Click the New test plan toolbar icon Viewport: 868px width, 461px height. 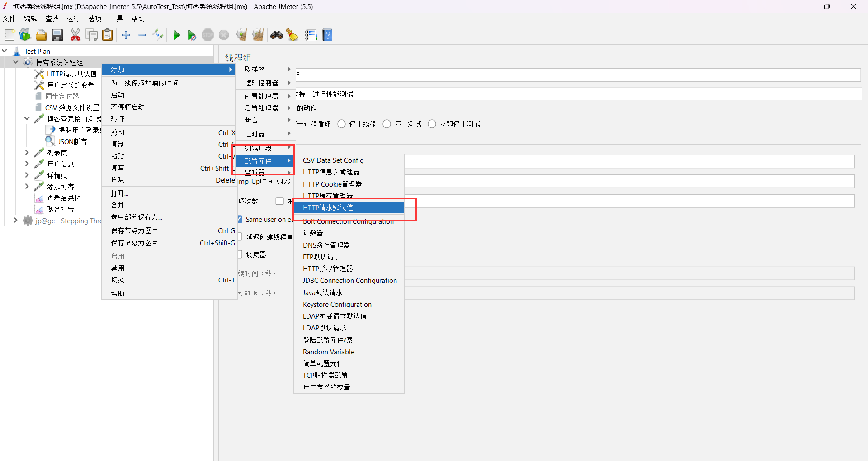coord(9,35)
